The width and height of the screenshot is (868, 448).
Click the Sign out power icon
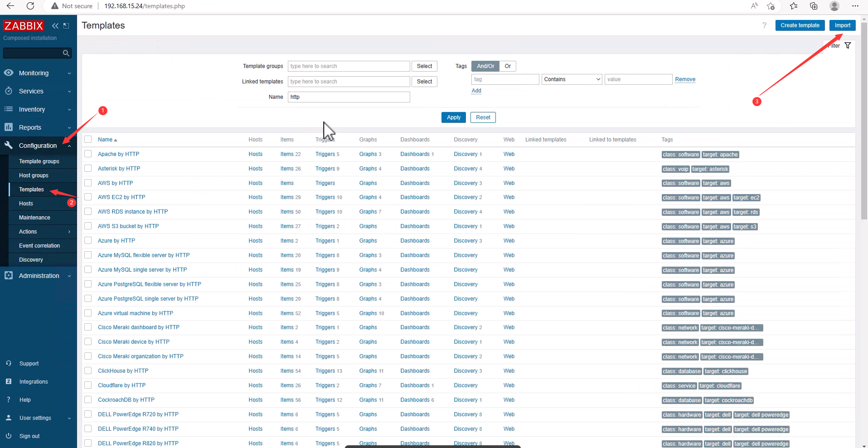(9, 436)
